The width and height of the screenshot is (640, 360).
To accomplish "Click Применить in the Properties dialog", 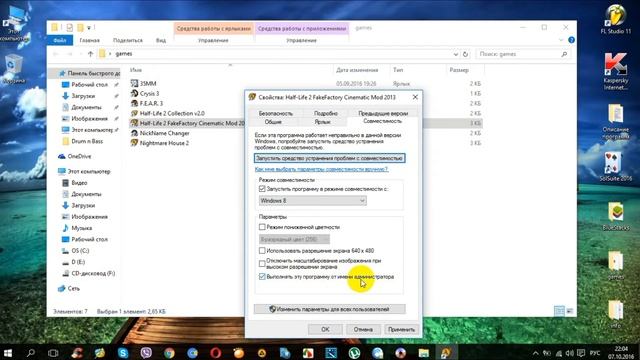I will (402, 329).
